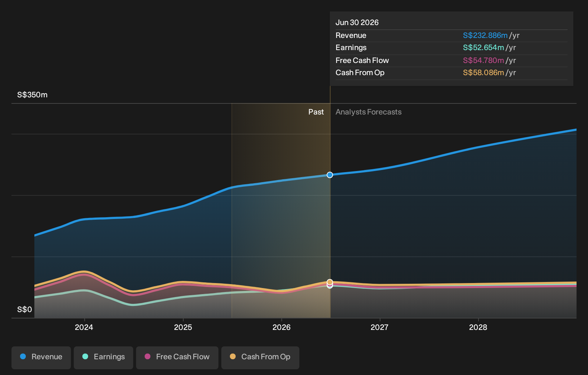588x375 pixels.
Task: Click the 2027 x-axis label
Action: tap(380, 327)
